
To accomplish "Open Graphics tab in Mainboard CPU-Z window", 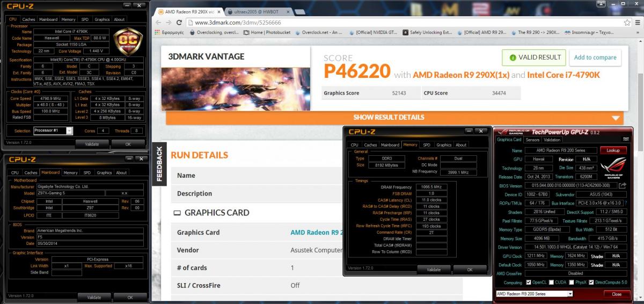I will [104, 173].
